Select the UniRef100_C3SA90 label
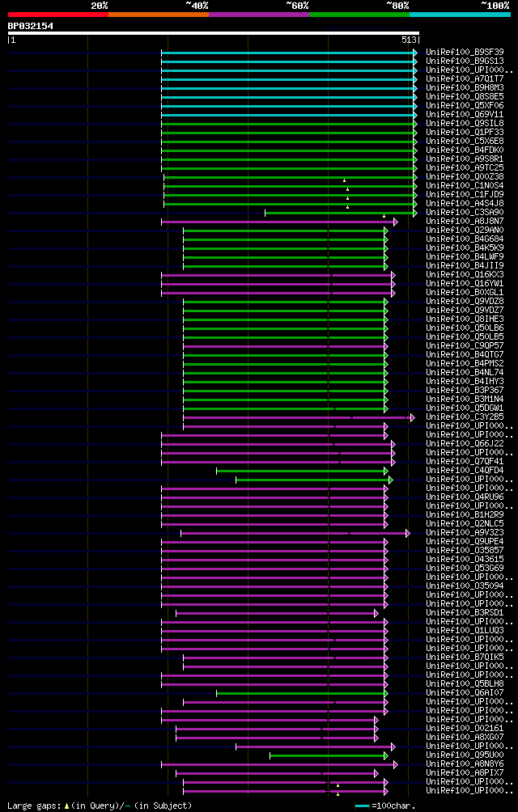 tap(465, 213)
